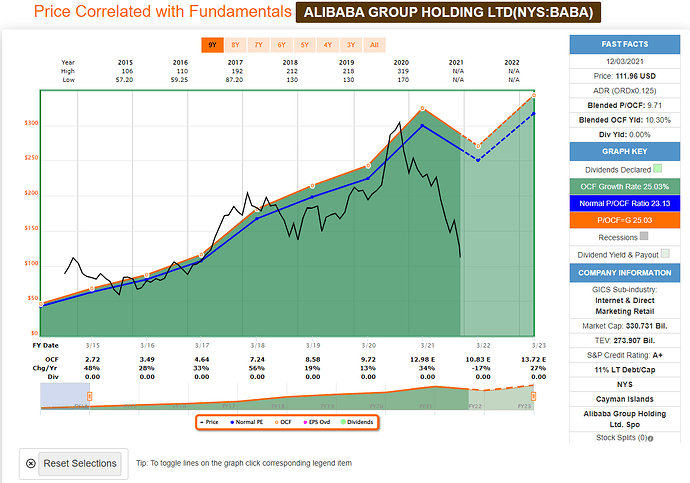Click the 11% LT Debt/Cap text
Screen dimensions: 690x483
624,370
